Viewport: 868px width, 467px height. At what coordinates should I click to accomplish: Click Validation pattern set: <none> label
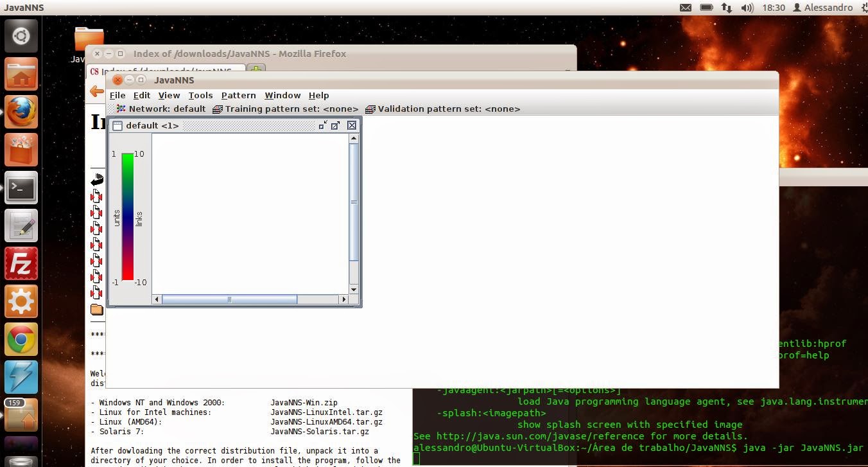coord(442,109)
